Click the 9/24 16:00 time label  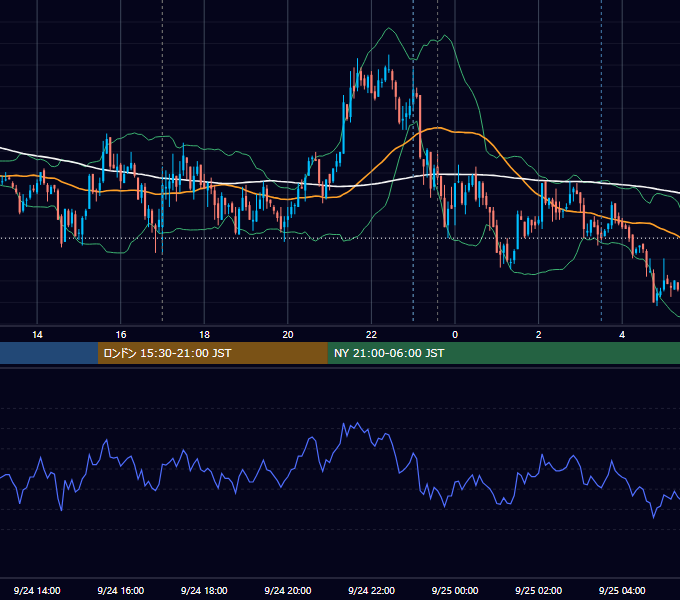(x=121, y=590)
